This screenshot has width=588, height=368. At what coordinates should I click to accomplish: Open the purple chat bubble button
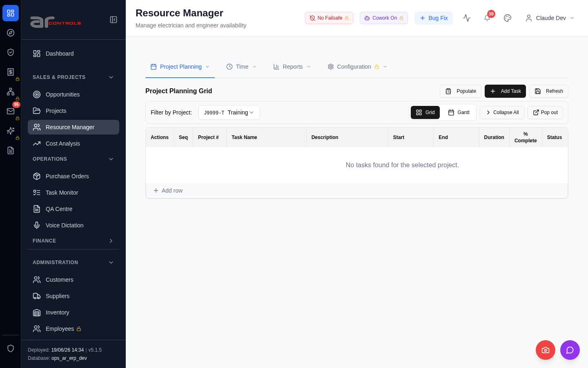[x=570, y=350]
